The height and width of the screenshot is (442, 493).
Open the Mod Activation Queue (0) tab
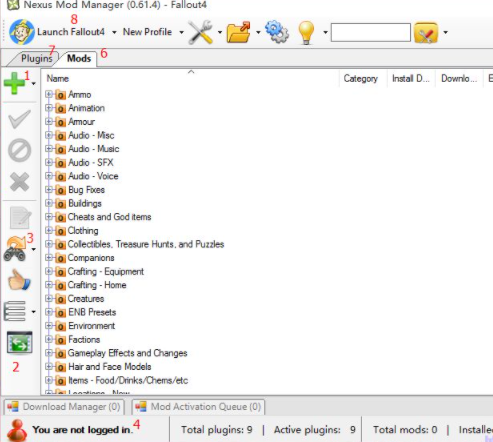click(x=198, y=407)
